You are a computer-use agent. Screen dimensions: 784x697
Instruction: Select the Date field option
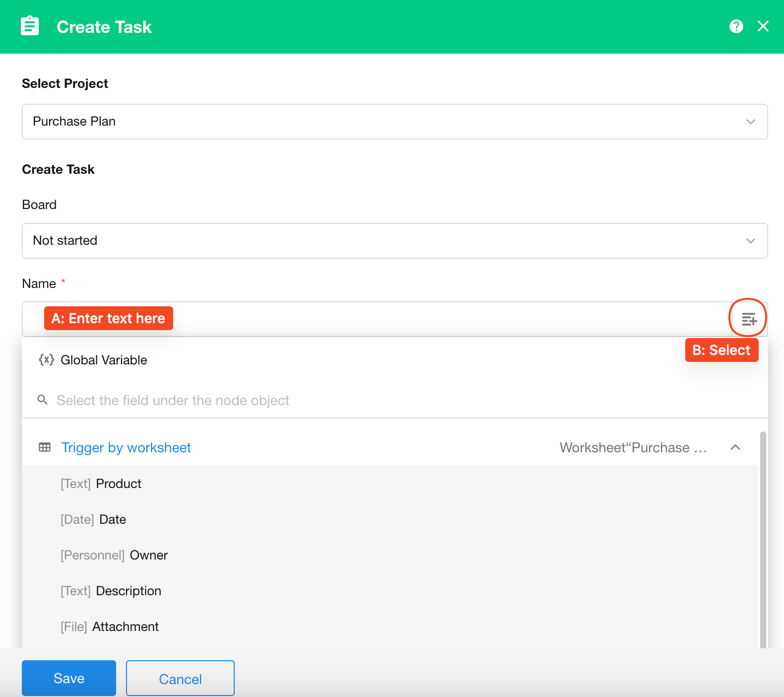[x=113, y=519]
